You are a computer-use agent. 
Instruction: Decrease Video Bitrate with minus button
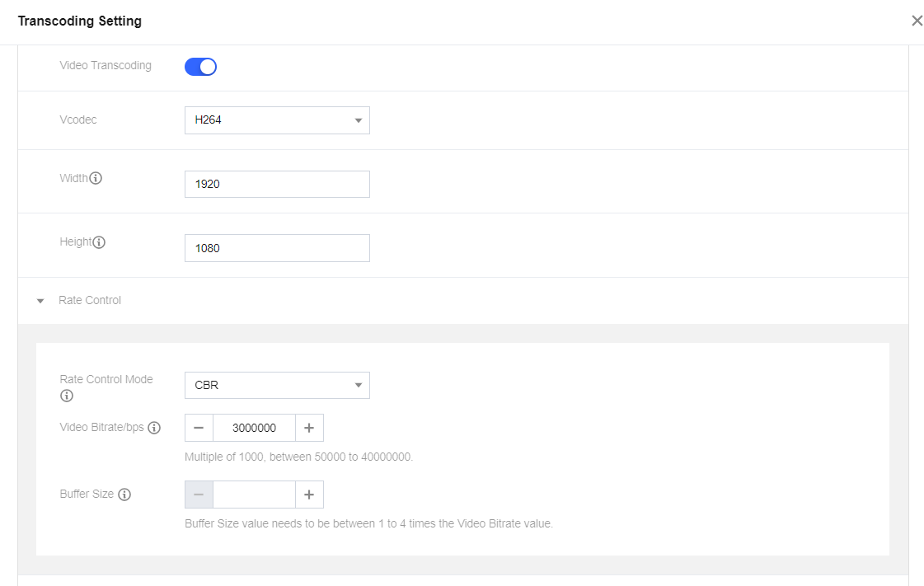(x=199, y=428)
